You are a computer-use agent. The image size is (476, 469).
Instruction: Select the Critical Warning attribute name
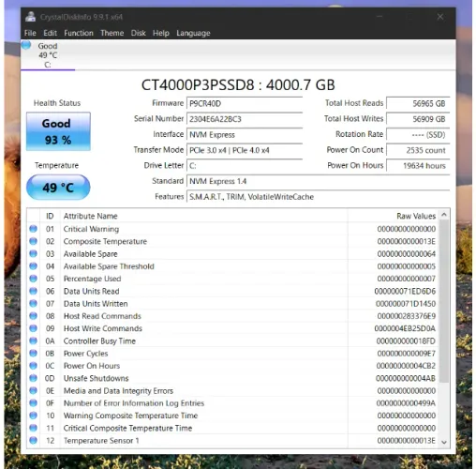coord(91,229)
